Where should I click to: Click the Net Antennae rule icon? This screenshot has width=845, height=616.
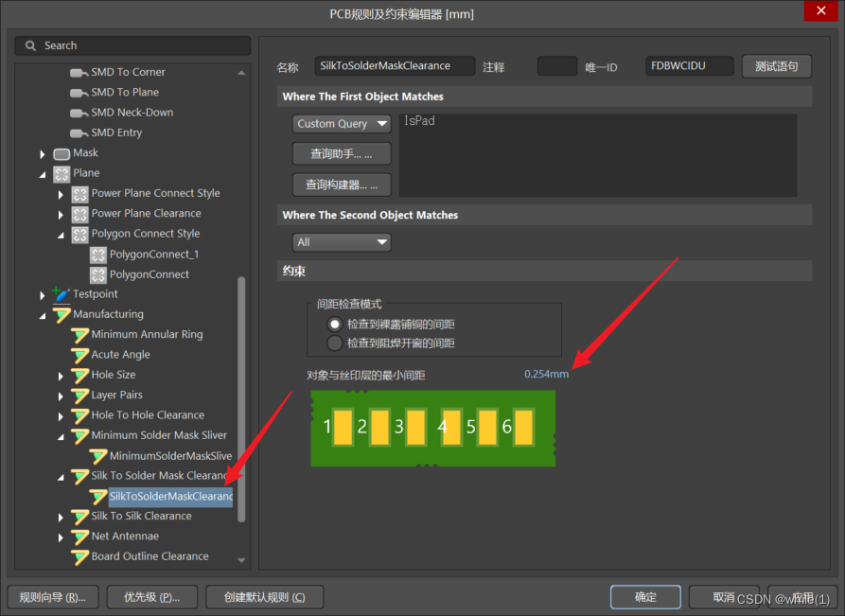80,537
